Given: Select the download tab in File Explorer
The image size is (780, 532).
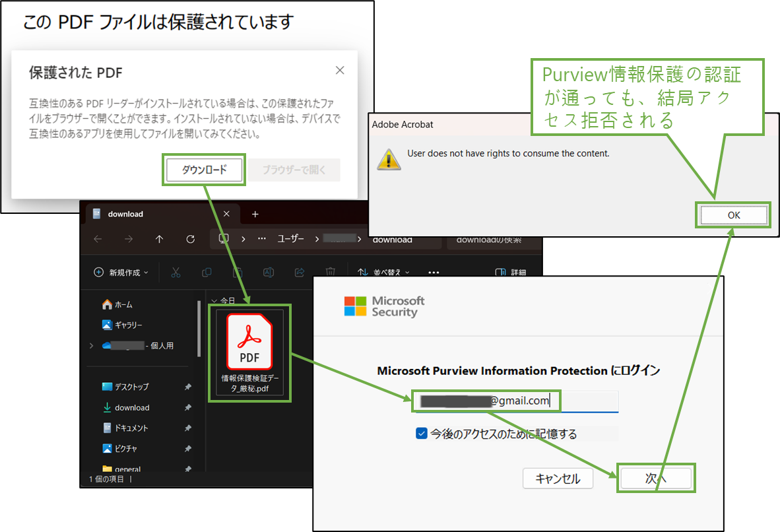Looking at the screenshot, I should 162,214.
